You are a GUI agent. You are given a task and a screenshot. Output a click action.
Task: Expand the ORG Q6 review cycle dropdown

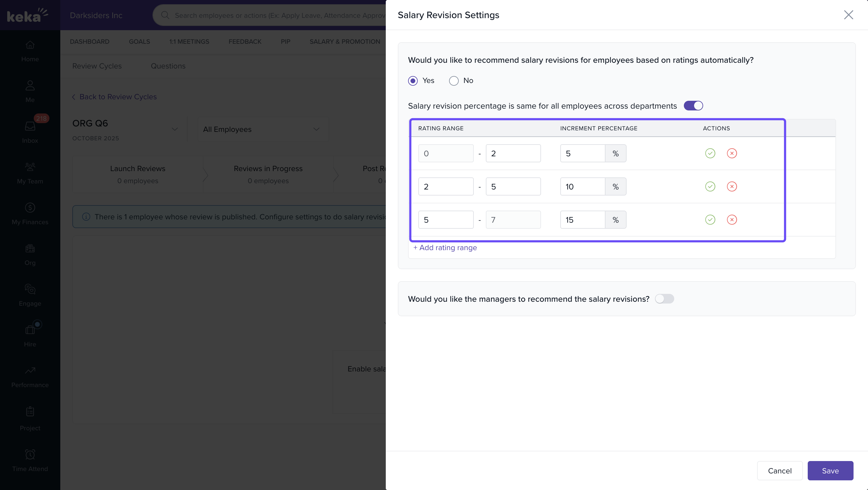pos(175,129)
